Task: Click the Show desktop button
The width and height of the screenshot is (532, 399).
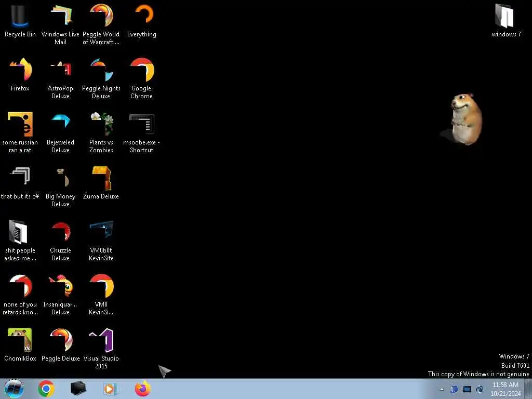Action: tap(528, 389)
